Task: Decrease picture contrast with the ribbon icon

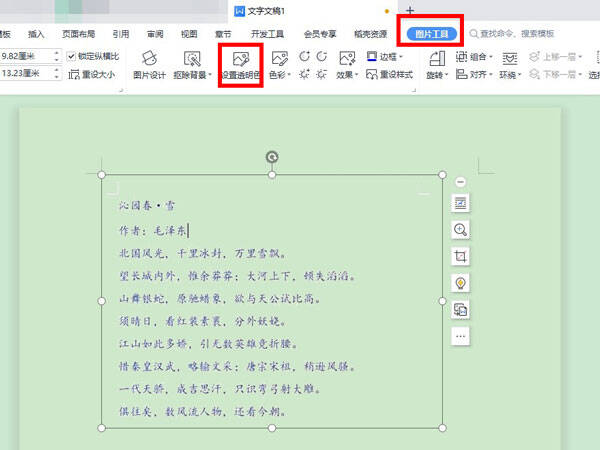Action: tap(322, 56)
